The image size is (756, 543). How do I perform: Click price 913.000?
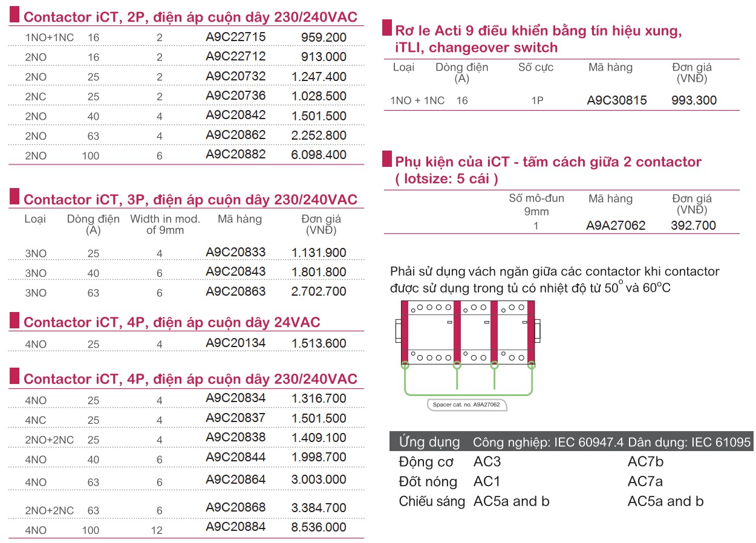[324, 57]
